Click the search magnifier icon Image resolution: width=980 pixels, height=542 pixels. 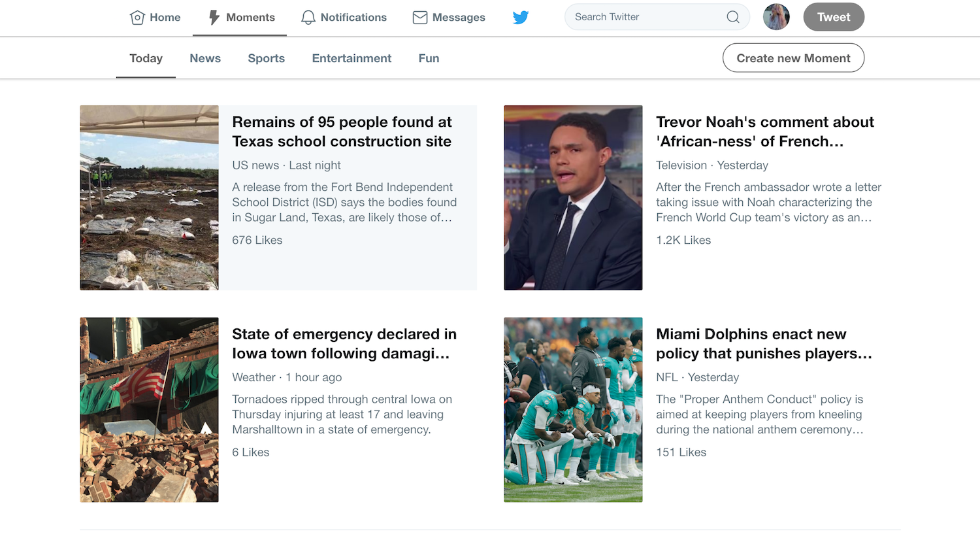(x=733, y=17)
